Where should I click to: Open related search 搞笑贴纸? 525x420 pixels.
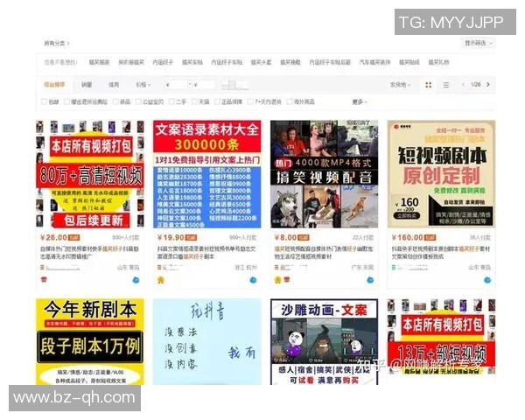[409, 62]
